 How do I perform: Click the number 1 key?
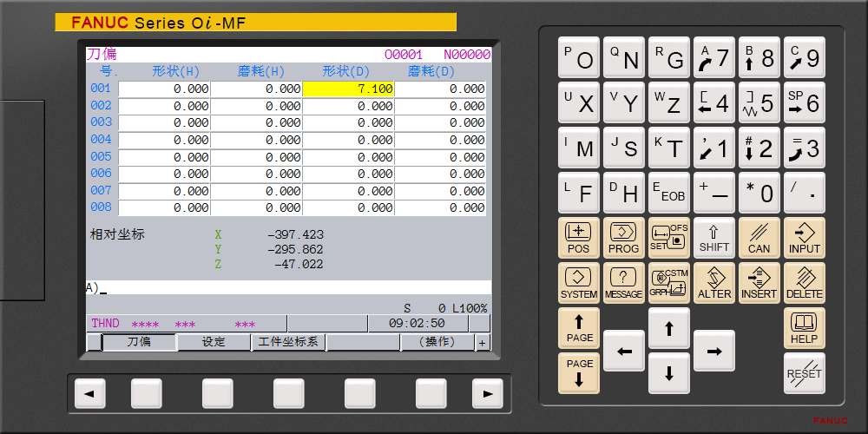(714, 148)
